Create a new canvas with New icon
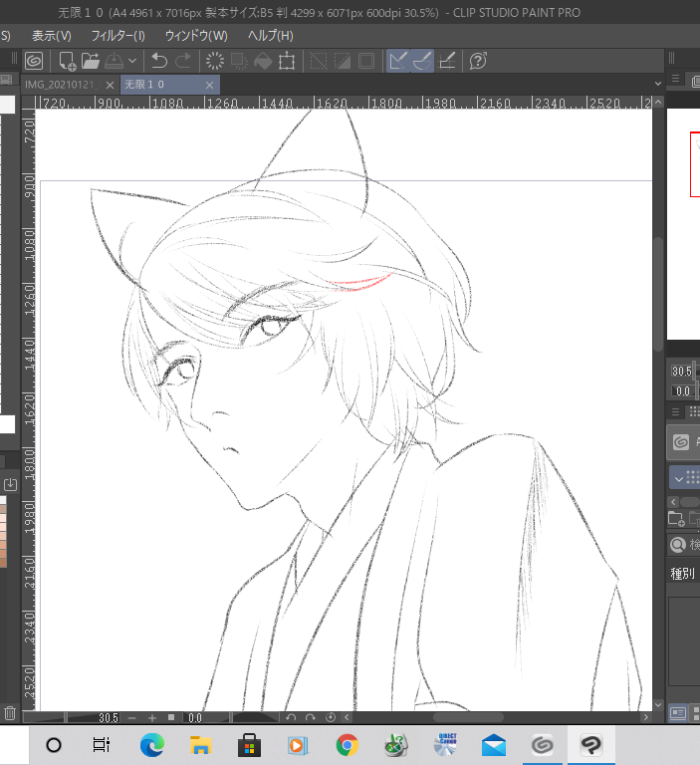The height and width of the screenshot is (765, 700). click(x=67, y=61)
